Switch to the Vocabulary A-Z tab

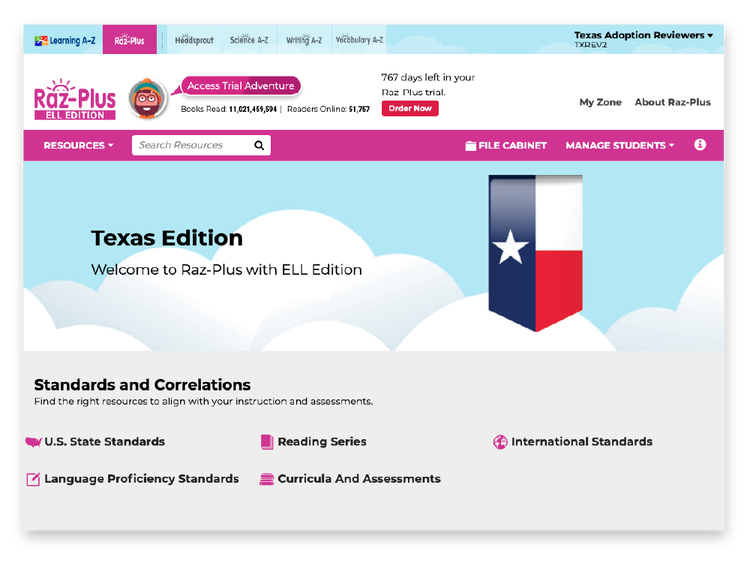click(x=359, y=40)
